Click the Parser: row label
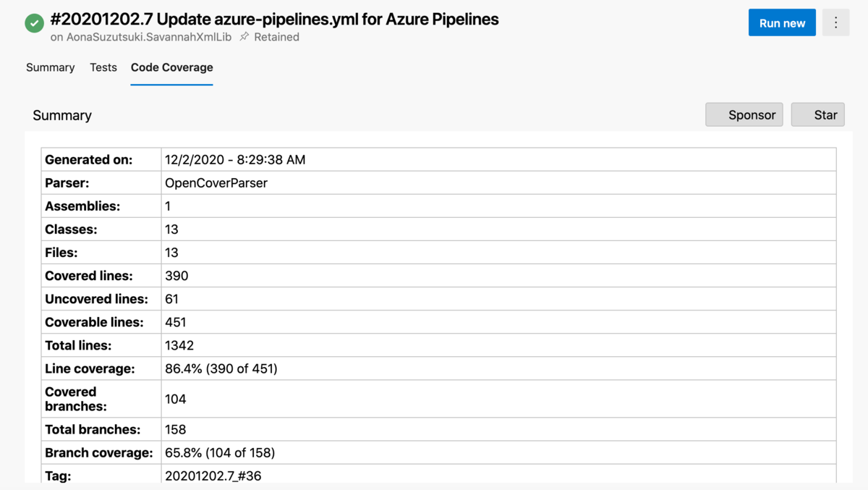 (67, 183)
